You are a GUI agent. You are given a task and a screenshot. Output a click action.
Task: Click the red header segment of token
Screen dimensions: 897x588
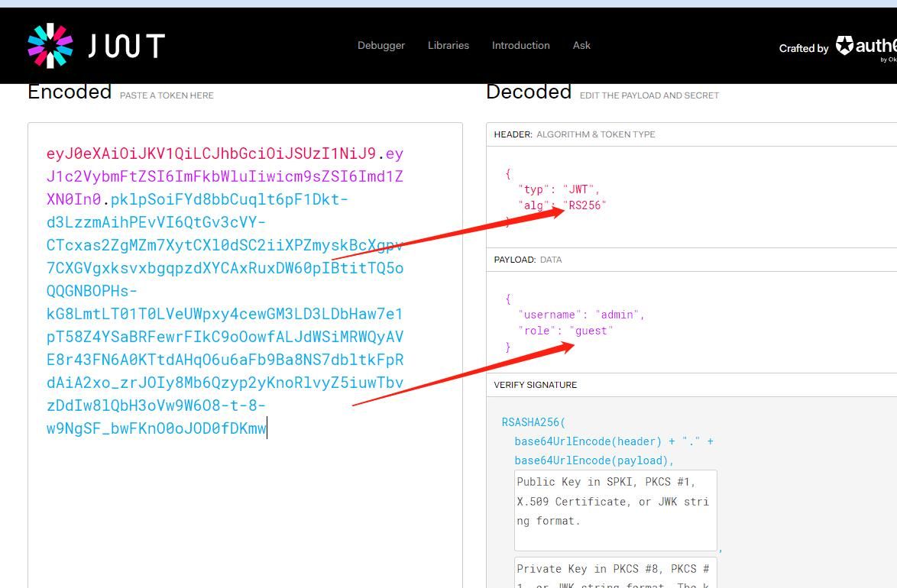pyautogui.click(x=211, y=153)
